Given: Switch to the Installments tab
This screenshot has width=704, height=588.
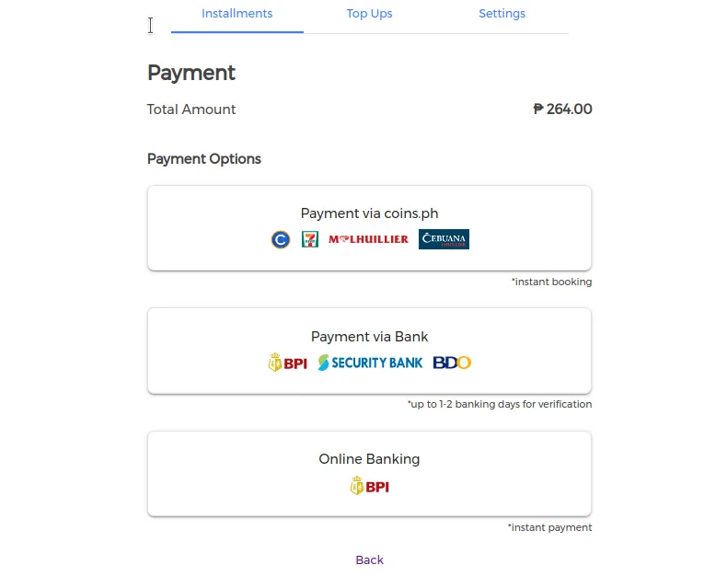Looking at the screenshot, I should 237,14.
